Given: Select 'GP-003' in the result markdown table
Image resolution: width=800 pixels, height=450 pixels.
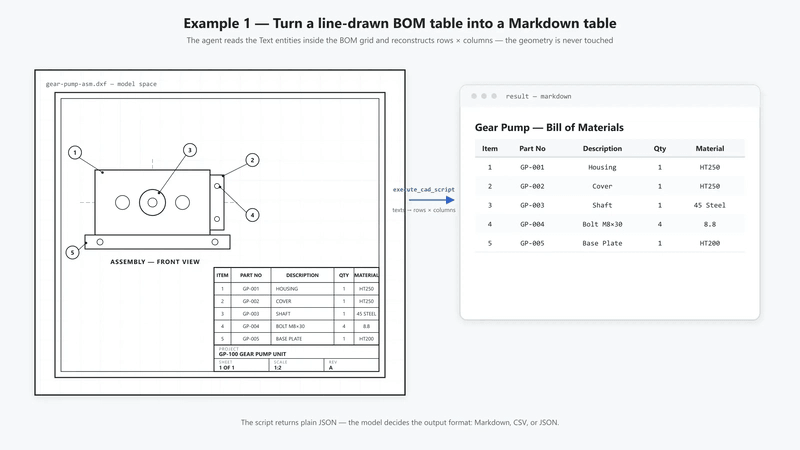Looking at the screenshot, I should [x=532, y=205].
